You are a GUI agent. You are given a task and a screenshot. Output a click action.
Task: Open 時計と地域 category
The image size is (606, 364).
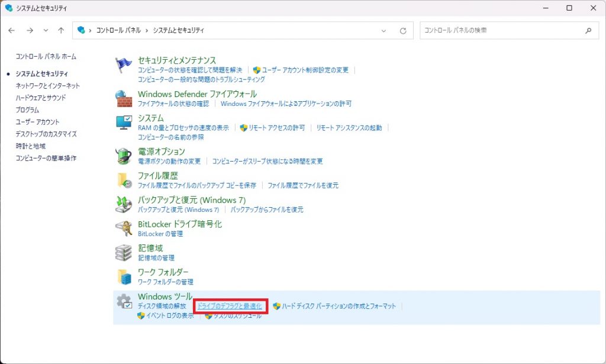tap(31, 146)
